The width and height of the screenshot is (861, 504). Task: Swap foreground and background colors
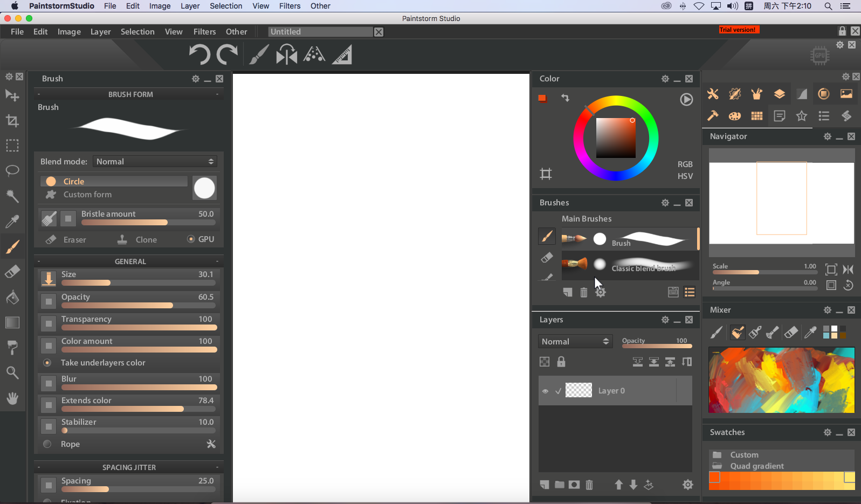(x=565, y=98)
